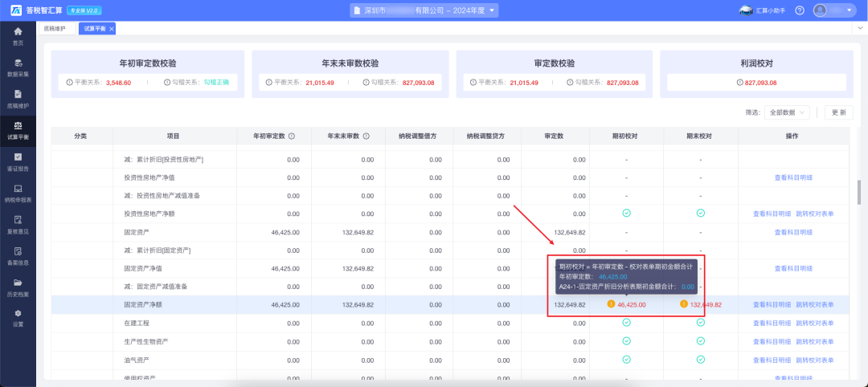Click orange 期初校对 warning icon for 固定资产净额
The width and height of the screenshot is (868, 387).
pos(611,304)
